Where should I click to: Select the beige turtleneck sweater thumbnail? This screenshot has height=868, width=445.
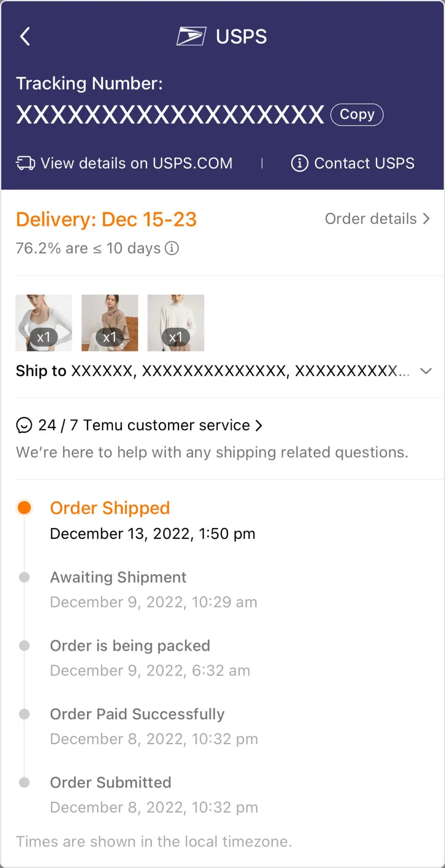point(110,323)
